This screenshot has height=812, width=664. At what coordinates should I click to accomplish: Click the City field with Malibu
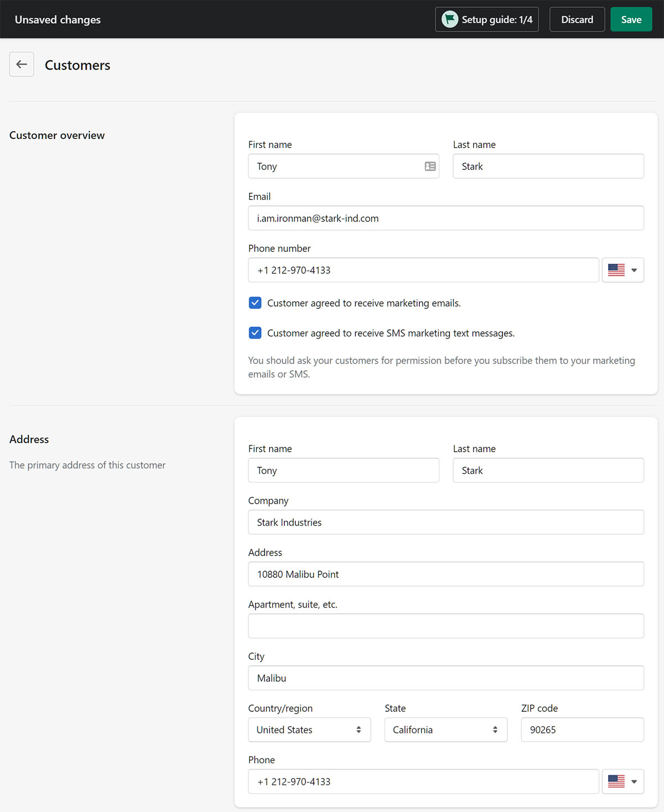pos(446,678)
